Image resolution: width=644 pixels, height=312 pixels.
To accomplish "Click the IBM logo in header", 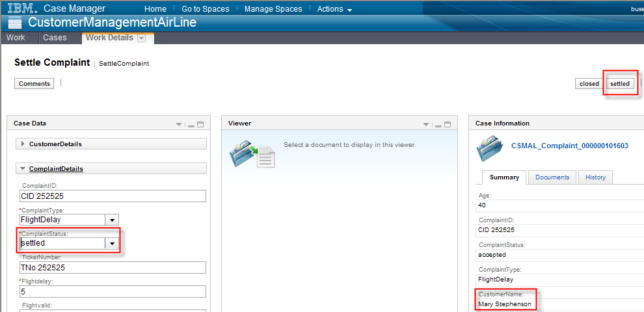I will click(x=23, y=8).
